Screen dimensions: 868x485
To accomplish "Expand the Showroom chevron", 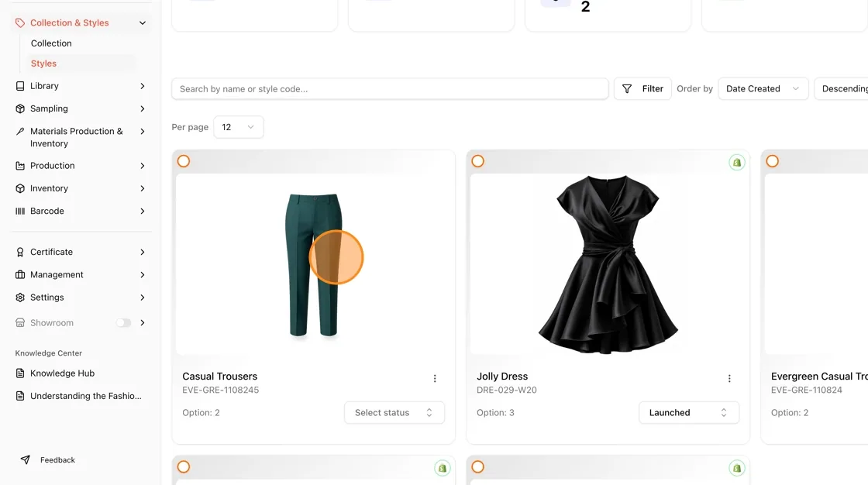I will pos(143,323).
